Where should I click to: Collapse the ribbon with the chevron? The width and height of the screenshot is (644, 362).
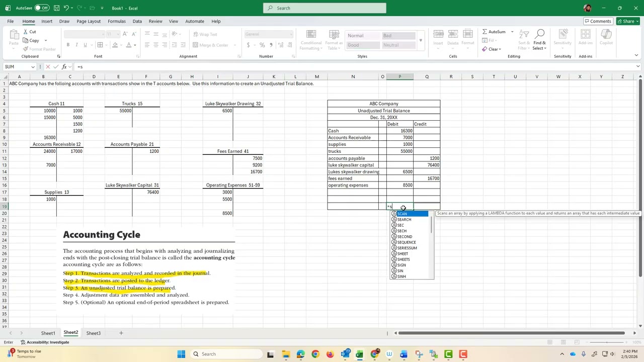[x=636, y=55]
